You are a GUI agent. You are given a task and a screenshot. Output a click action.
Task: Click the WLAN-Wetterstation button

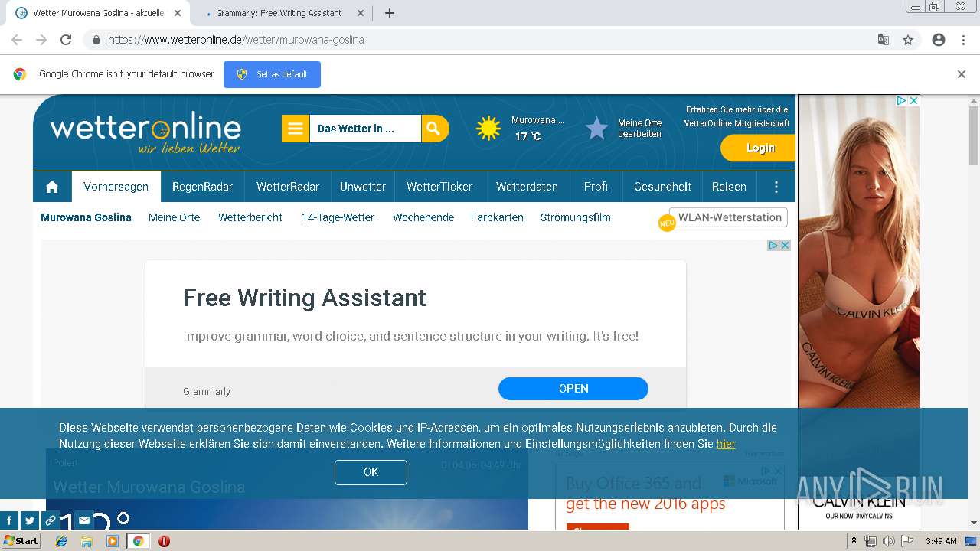click(x=728, y=217)
